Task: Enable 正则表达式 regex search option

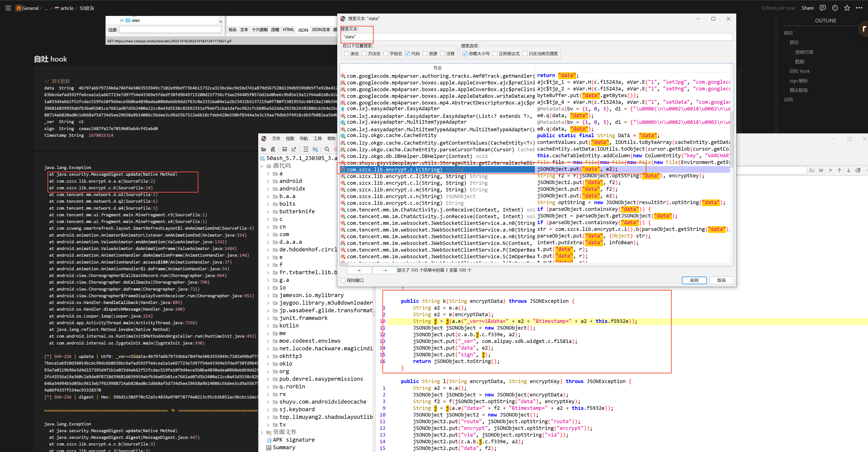Action: pos(495,54)
